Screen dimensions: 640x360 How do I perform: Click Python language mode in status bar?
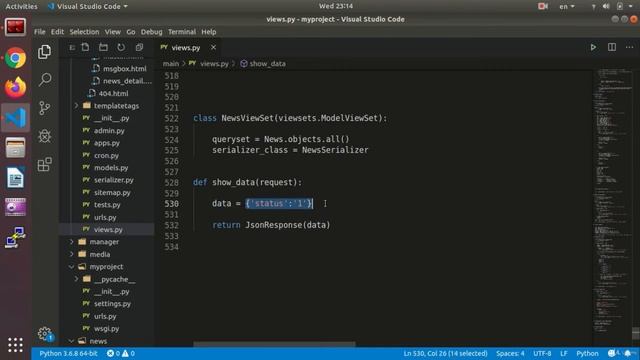click(587, 353)
